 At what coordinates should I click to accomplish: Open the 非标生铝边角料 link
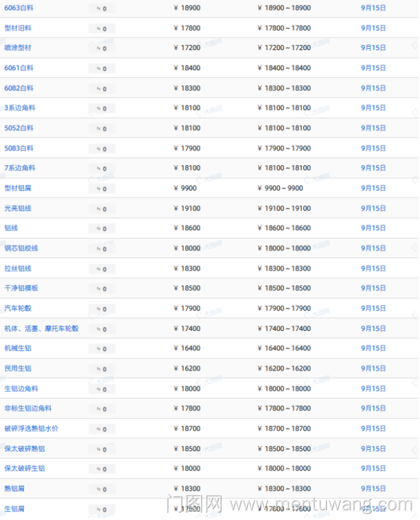pyautogui.click(x=28, y=409)
